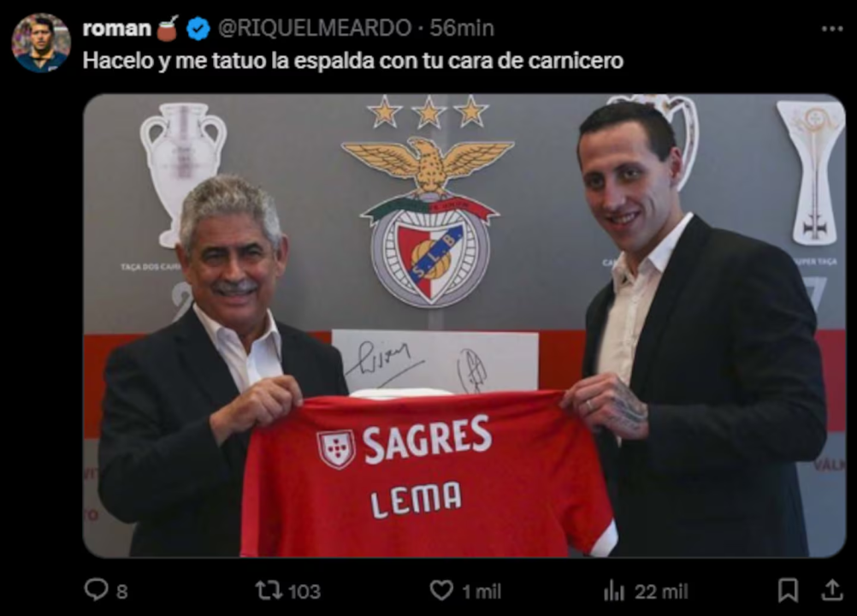
Task: Share the tweet using the upload icon
Action: tap(832, 589)
